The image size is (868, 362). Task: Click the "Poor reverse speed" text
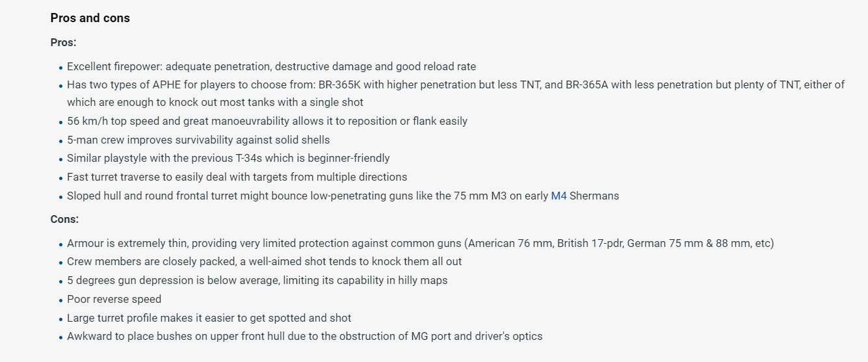(114, 299)
